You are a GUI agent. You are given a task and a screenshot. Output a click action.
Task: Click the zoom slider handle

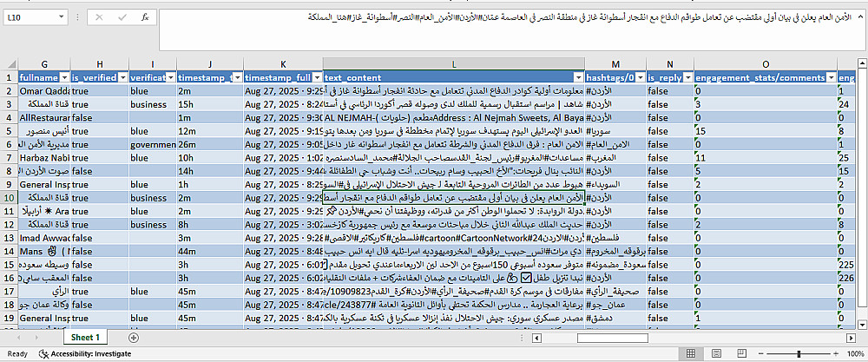point(799,353)
